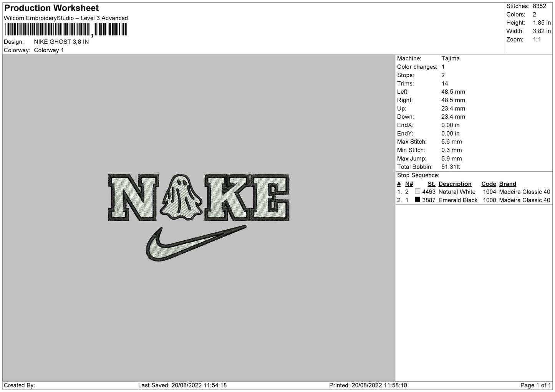
Task: Click thread code 1004
Action: click(489, 192)
